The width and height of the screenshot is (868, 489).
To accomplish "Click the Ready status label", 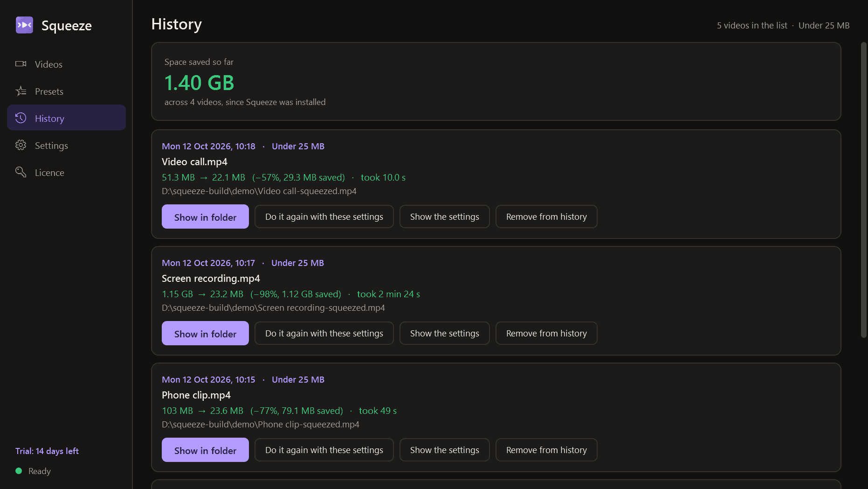I will click(40, 471).
